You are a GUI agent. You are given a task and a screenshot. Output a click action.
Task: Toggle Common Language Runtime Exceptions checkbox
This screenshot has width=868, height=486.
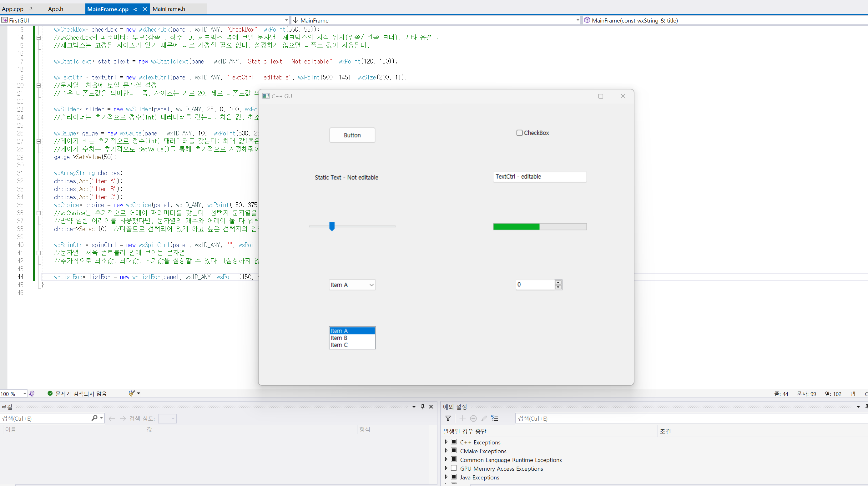[x=454, y=459]
